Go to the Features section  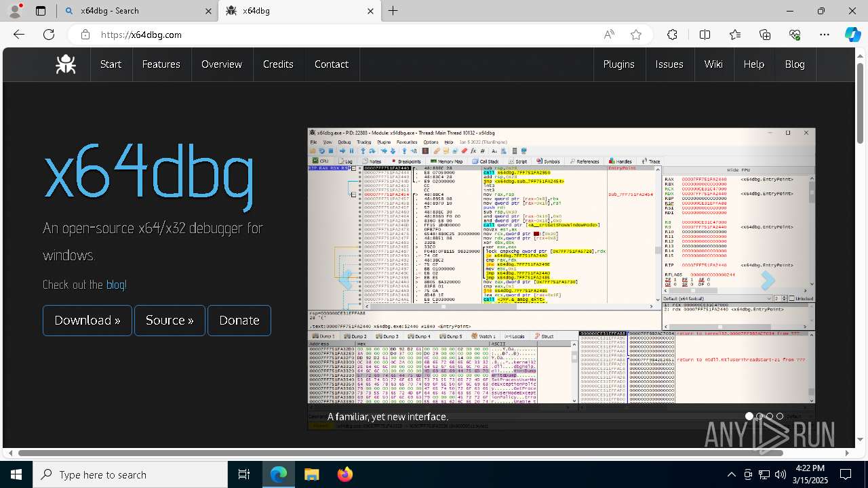161,64
